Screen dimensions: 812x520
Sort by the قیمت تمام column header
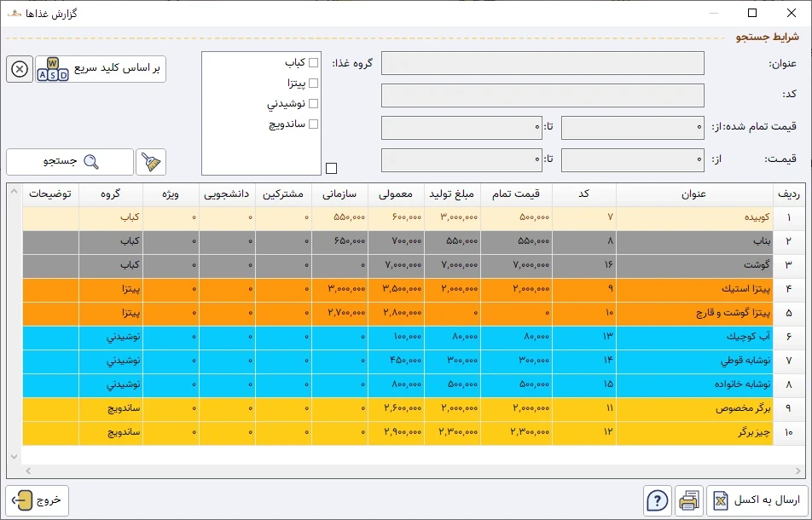click(x=516, y=194)
